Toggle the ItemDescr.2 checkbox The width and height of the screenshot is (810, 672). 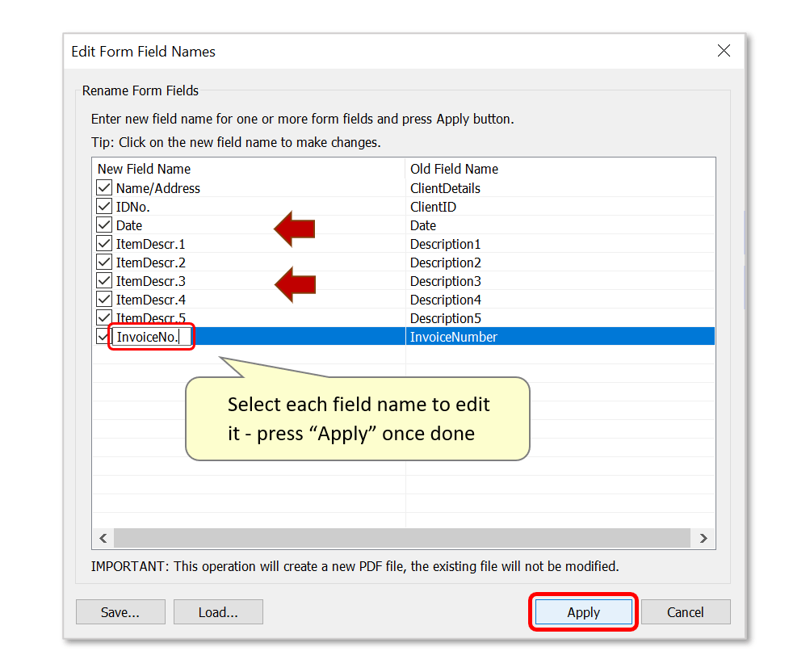(103, 262)
